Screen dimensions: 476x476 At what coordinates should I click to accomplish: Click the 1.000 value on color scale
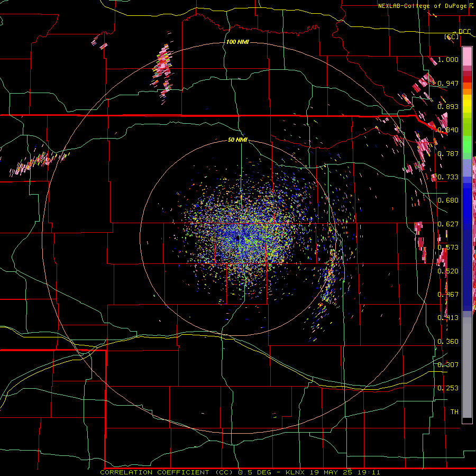pyautogui.click(x=448, y=59)
